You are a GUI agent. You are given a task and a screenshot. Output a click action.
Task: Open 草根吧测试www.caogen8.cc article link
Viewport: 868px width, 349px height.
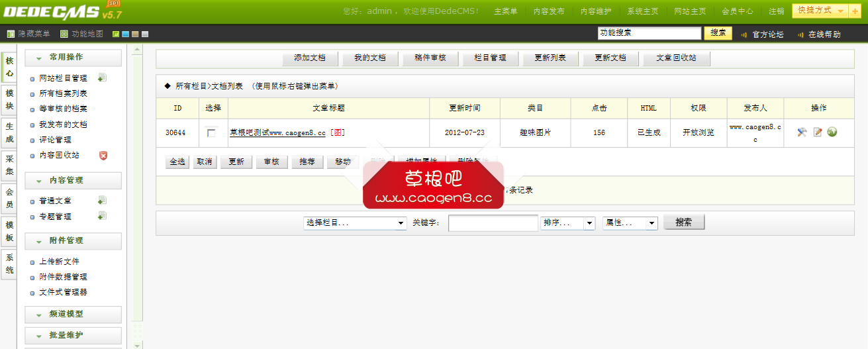(x=277, y=132)
